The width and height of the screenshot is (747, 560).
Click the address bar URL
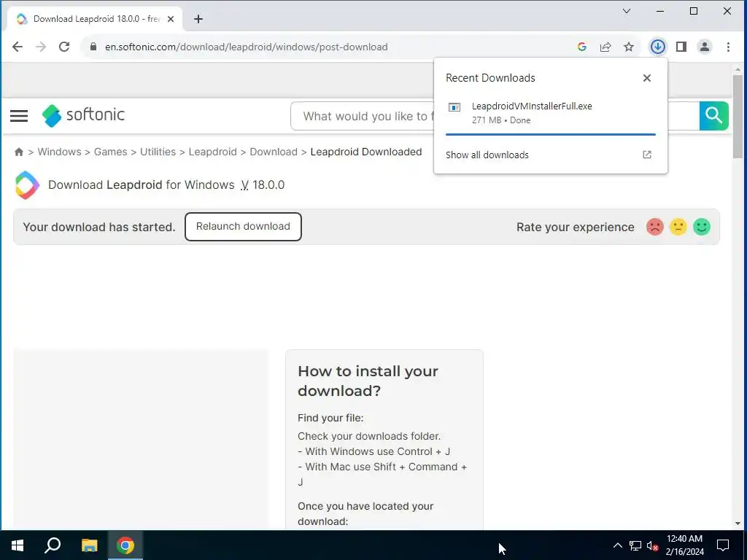tap(247, 47)
